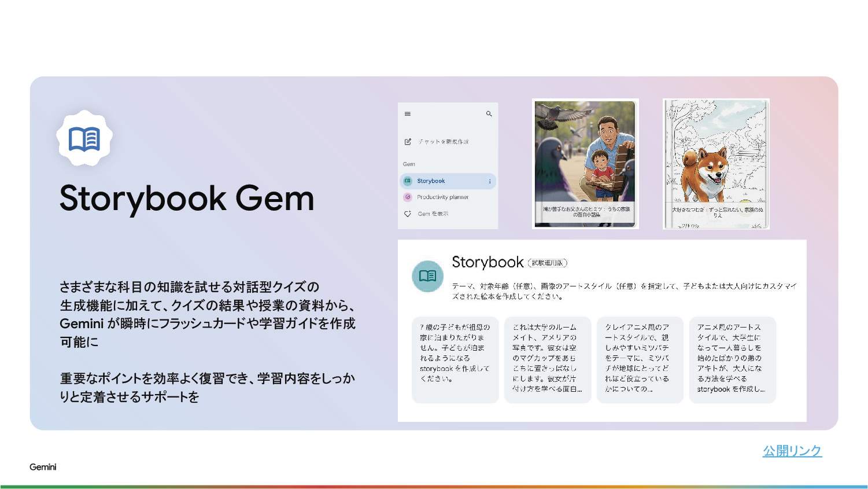Click the Storybook gem icon in sidebar

click(408, 181)
